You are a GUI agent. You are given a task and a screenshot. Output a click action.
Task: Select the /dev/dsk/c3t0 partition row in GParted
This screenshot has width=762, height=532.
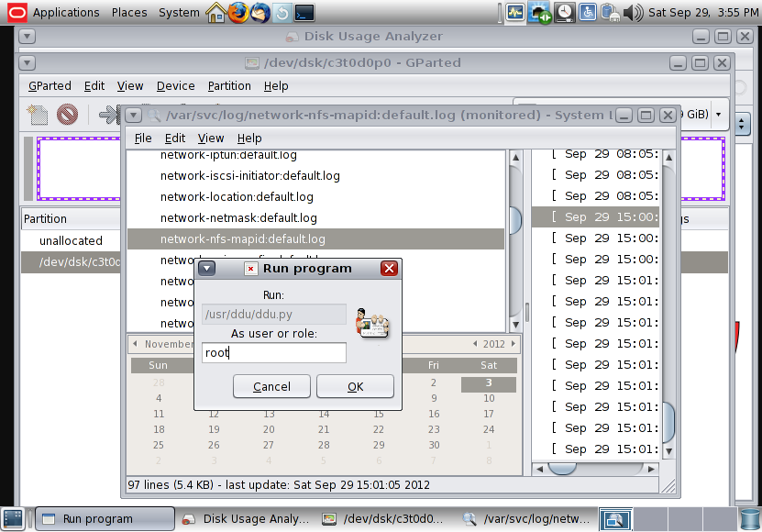coord(71,262)
